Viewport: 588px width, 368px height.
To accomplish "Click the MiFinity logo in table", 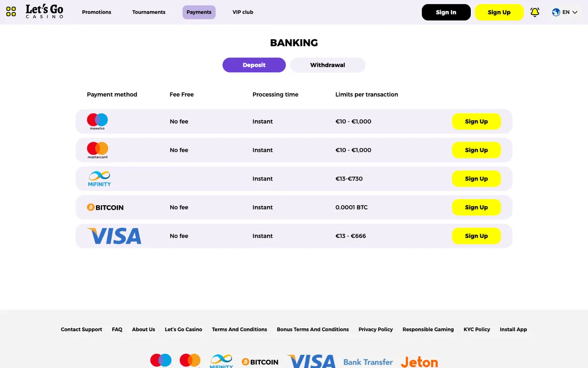I will click(99, 179).
